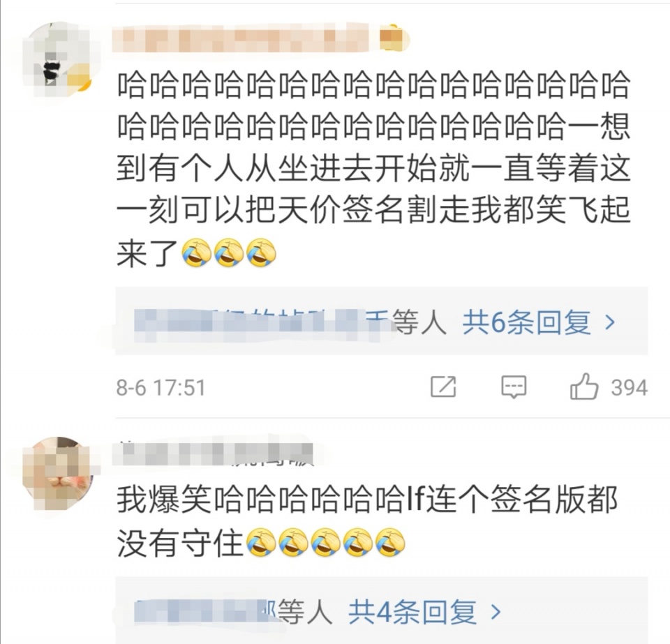
Task: Tap the repost icon under the first comment
Action: pos(443,387)
